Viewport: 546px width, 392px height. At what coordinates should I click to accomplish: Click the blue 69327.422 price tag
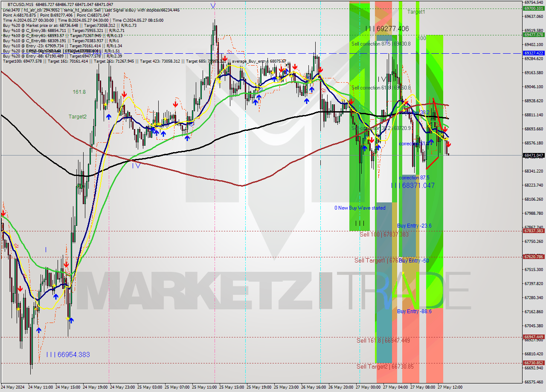tap(533, 53)
